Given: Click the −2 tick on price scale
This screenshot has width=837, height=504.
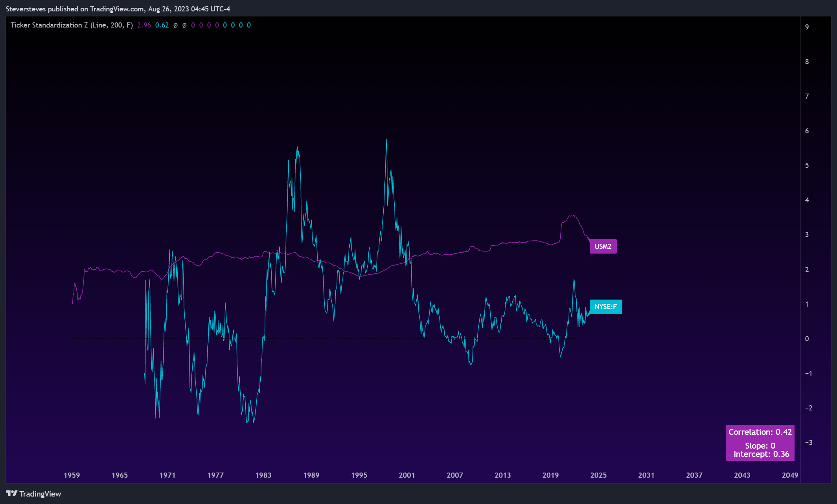Looking at the screenshot, I should tap(808, 408).
